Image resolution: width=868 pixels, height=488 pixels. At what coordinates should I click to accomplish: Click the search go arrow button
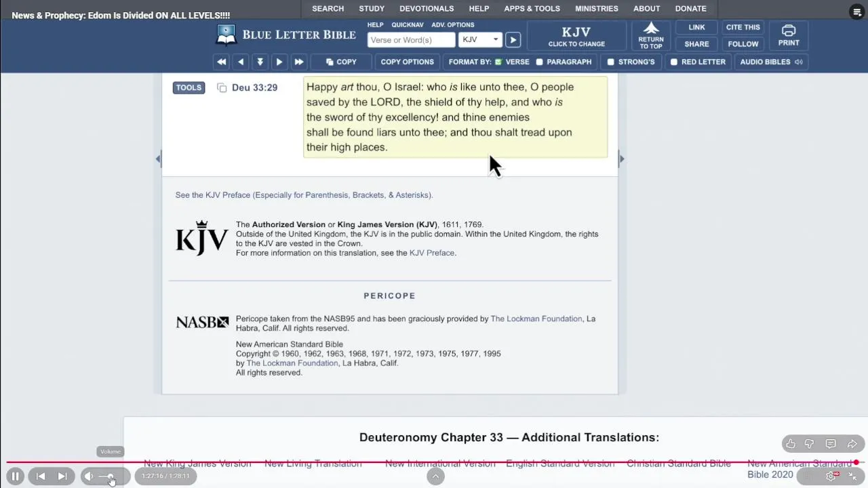coord(513,40)
